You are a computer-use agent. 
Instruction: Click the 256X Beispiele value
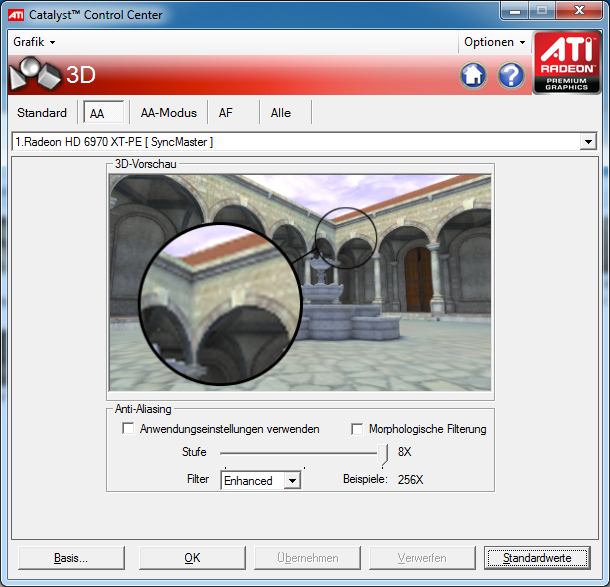410,479
